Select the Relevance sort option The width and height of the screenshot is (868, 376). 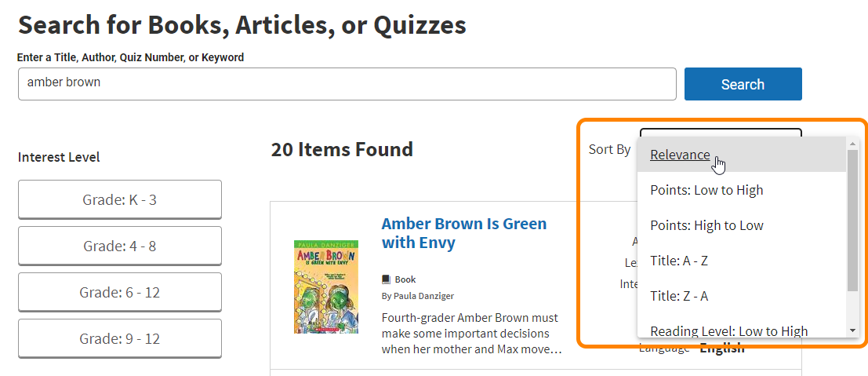pyautogui.click(x=680, y=155)
